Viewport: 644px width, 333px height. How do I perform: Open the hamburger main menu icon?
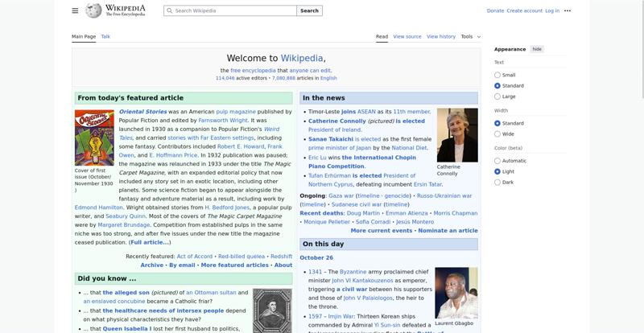(x=75, y=10)
